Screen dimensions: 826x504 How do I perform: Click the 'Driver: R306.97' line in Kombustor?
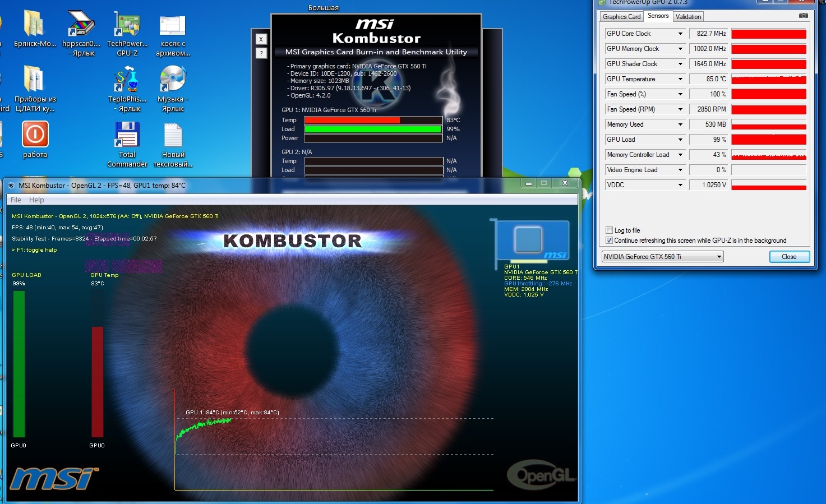coord(349,88)
